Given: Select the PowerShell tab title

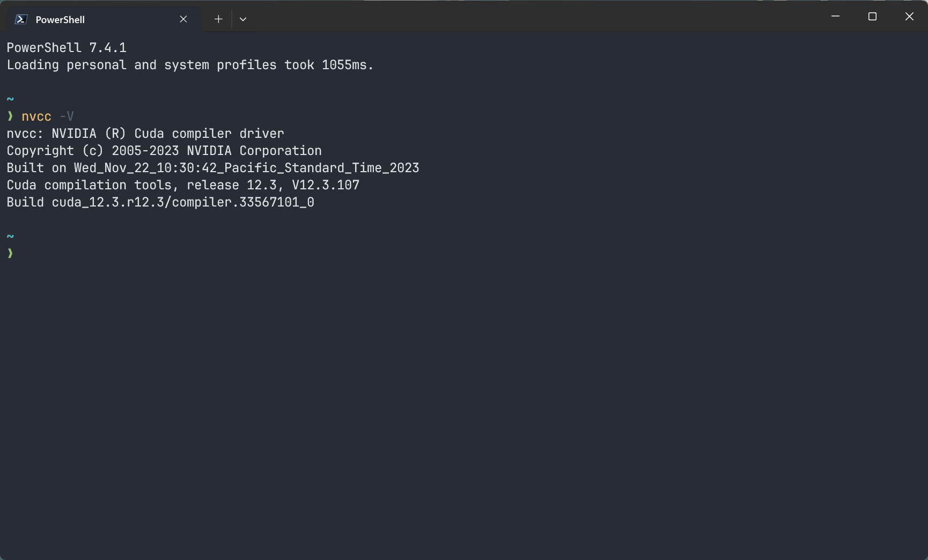Looking at the screenshot, I should point(60,20).
